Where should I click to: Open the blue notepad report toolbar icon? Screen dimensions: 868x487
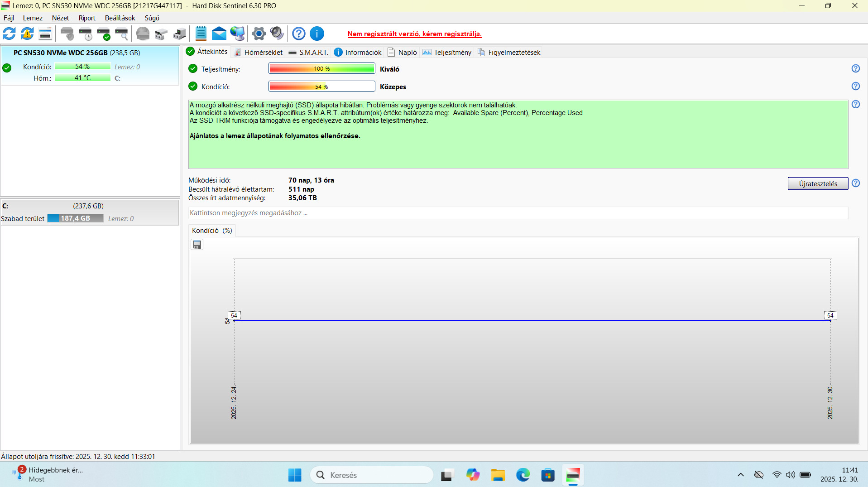coord(201,34)
